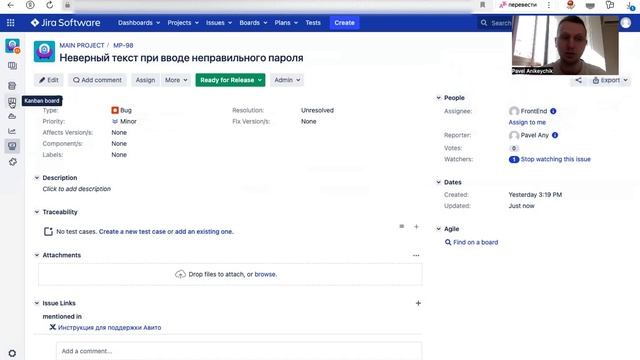Click the watchers count badge
The image size is (640, 360).
pyautogui.click(x=514, y=159)
